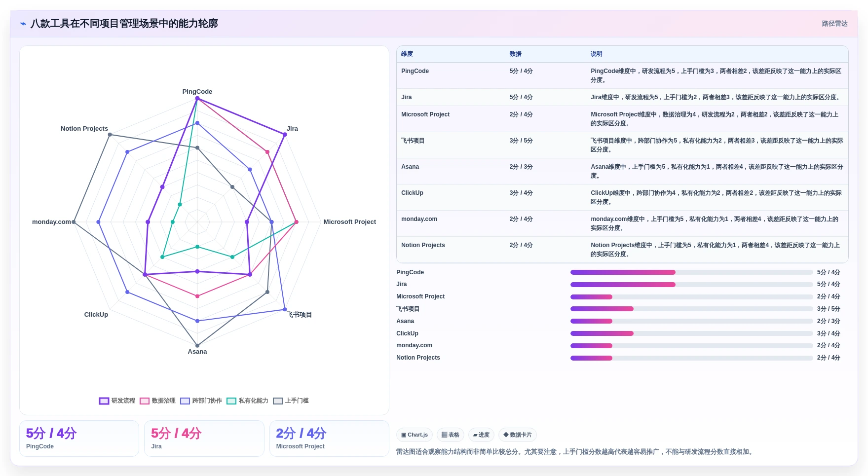868x476 pixels.
Task: Click the 2分 / 3分 cell in table
Action: 521,167
